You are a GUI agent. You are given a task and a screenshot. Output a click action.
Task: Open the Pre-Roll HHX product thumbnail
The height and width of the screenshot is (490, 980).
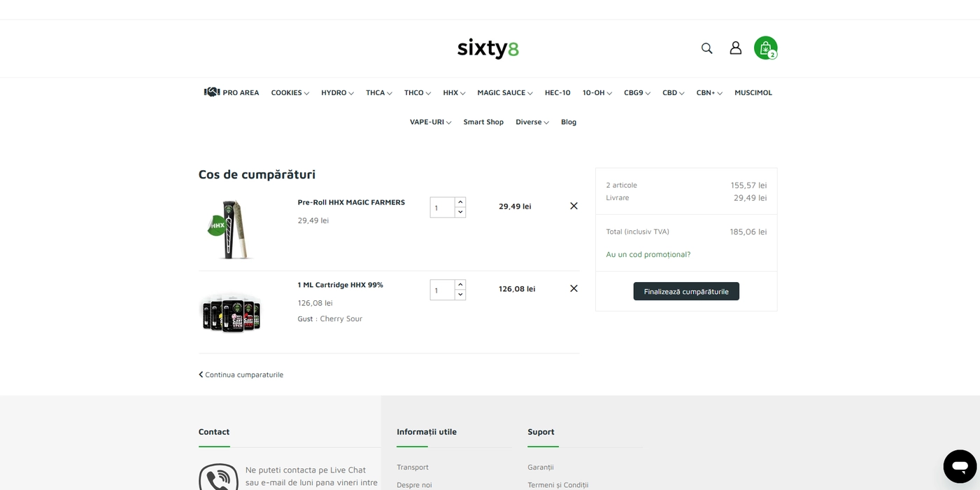point(230,229)
